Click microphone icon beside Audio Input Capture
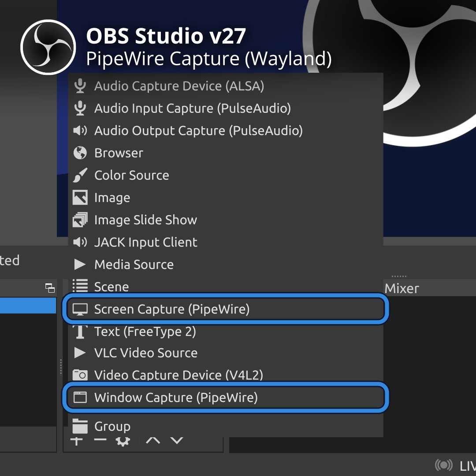Screen dimensions: 476x476 (x=80, y=108)
